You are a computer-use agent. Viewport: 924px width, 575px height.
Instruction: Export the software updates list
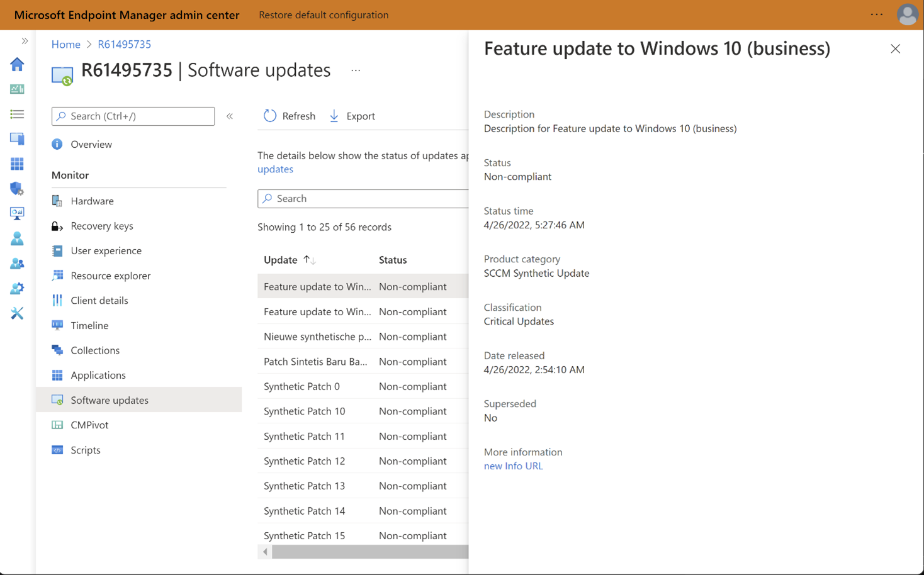pos(352,116)
